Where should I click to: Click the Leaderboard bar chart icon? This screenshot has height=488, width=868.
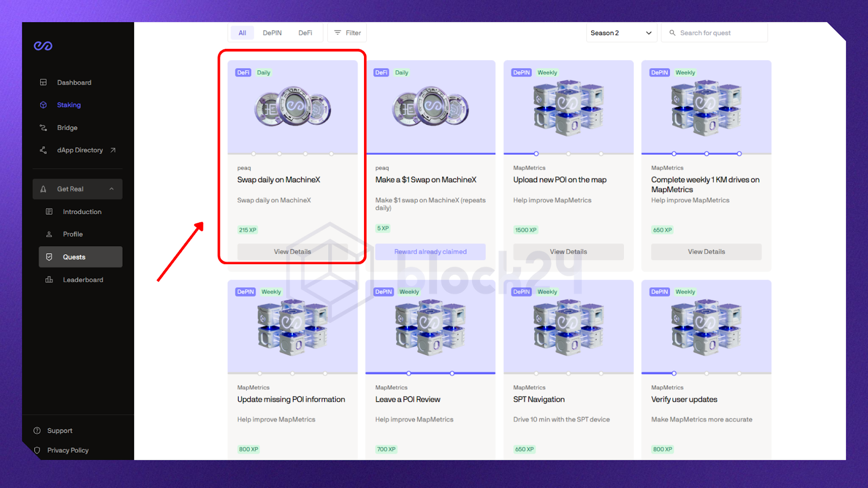click(x=49, y=280)
